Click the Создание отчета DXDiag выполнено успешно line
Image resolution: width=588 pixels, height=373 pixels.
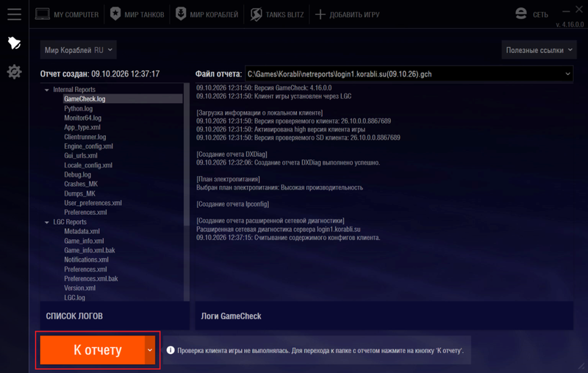(288, 163)
